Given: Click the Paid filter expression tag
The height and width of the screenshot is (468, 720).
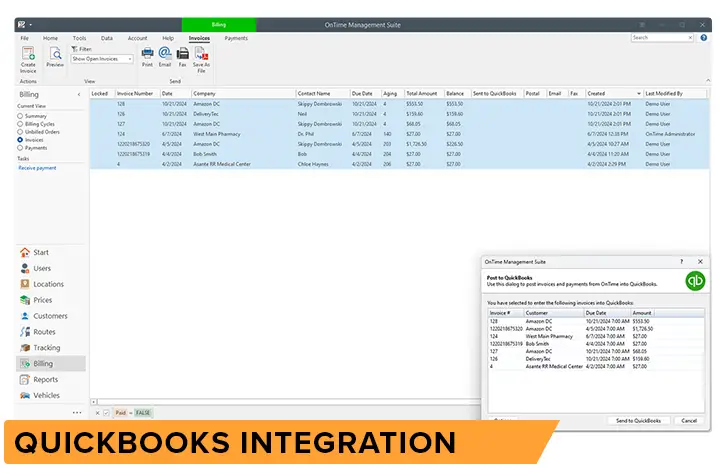Looking at the screenshot, I should point(120,413).
